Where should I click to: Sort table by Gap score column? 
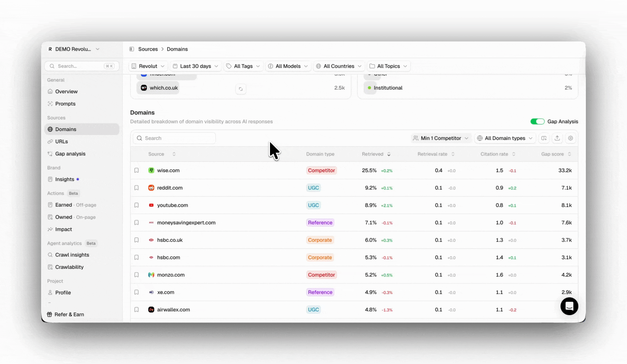click(556, 154)
